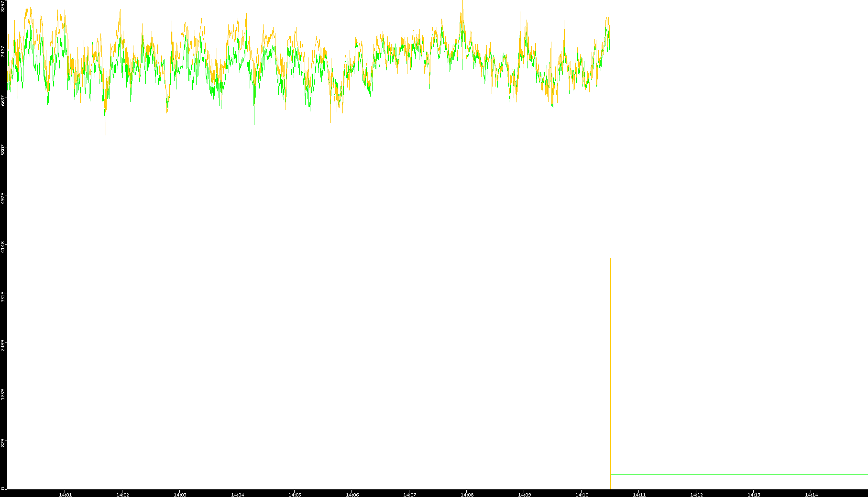This screenshot has width=868, height=497.
Task: Click the 829 value axis label
Action: click(3, 443)
